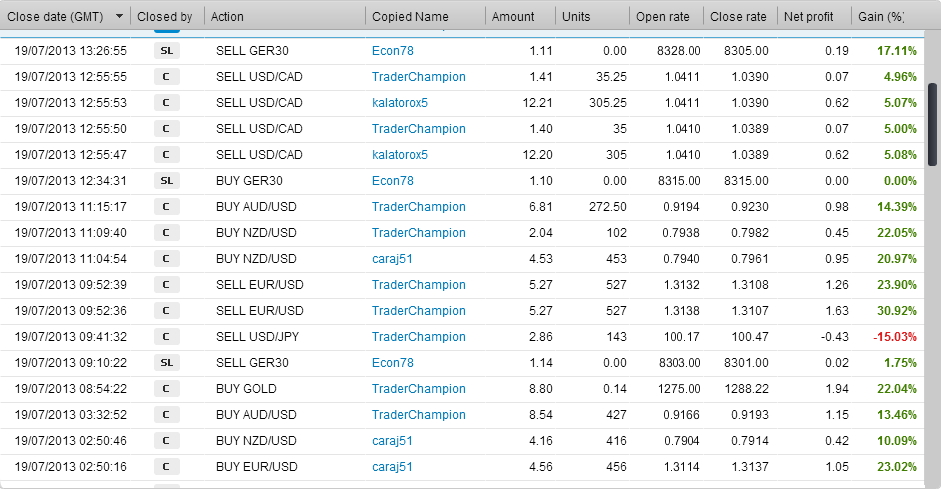Sort by Open rate column header
The image size is (942, 490).
point(663,17)
